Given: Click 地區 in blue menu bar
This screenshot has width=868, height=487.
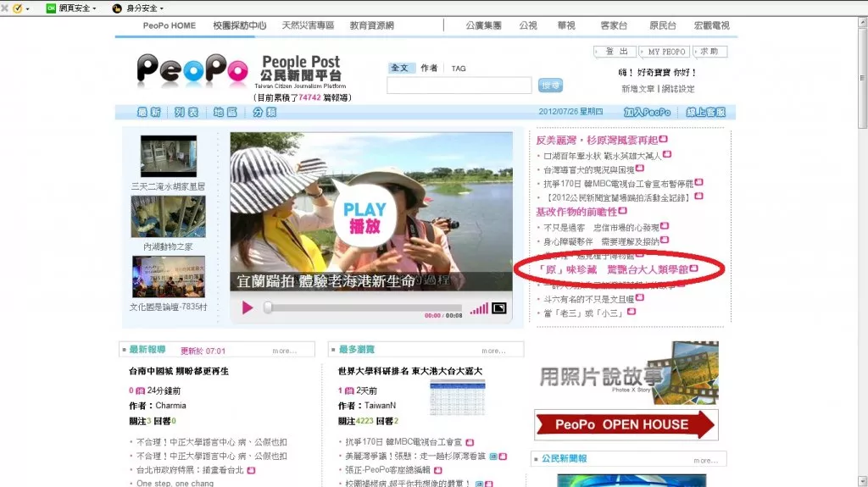Looking at the screenshot, I should pyautogui.click(x=225, y=113).
